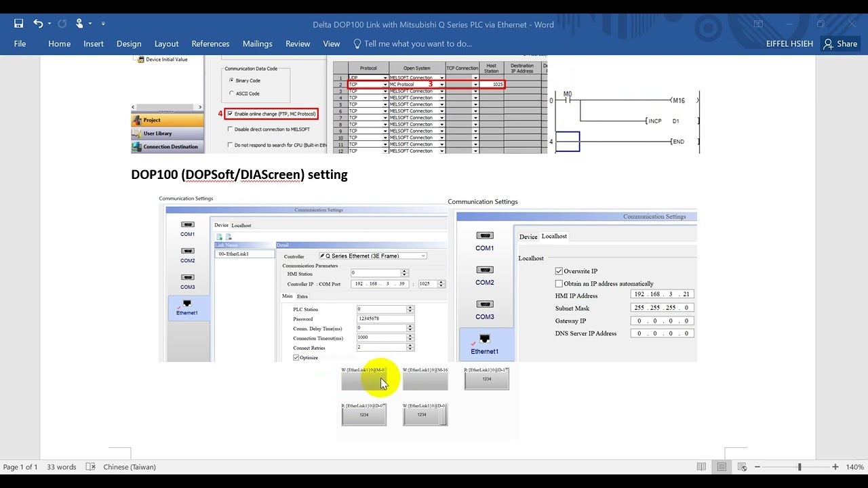Open the TCP protocol dropdown in row 2

[385, 85]
